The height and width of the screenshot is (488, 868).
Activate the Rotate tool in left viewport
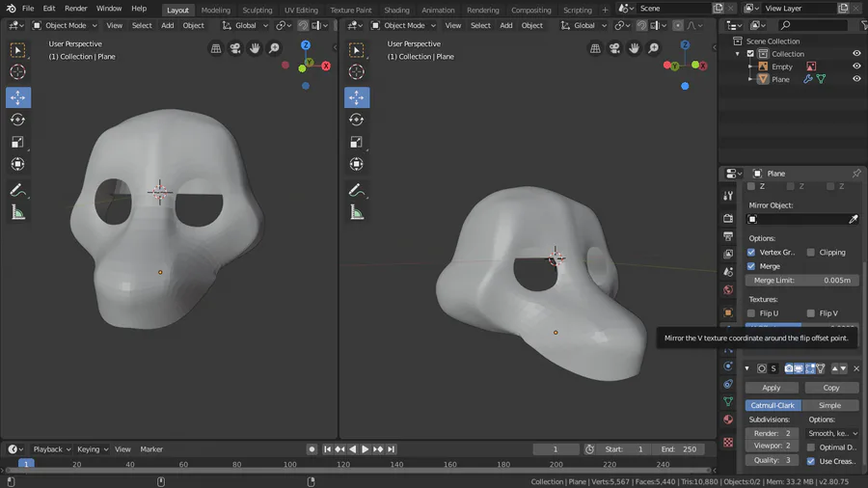(18, 120)
